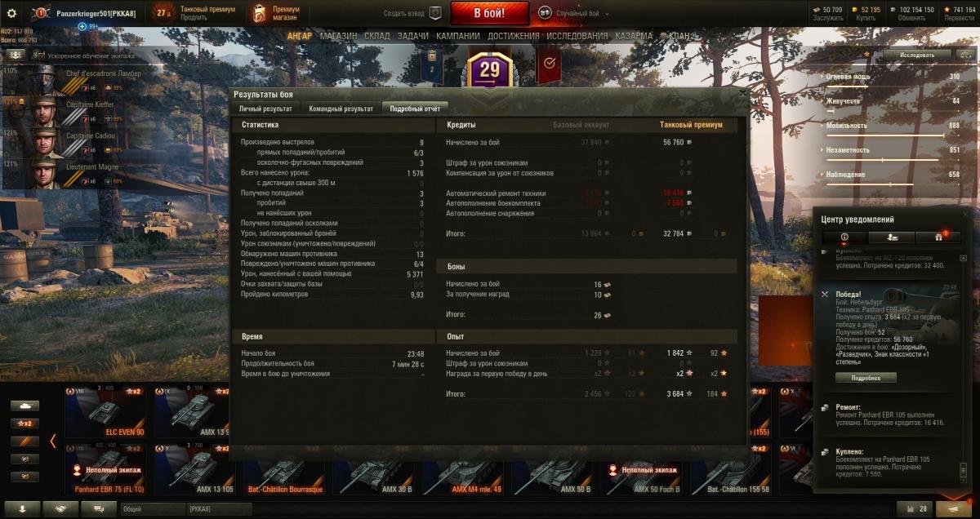This screenshot has height=519, width=980.
Task: Open the settings gear menu
Action: [11, 13]
